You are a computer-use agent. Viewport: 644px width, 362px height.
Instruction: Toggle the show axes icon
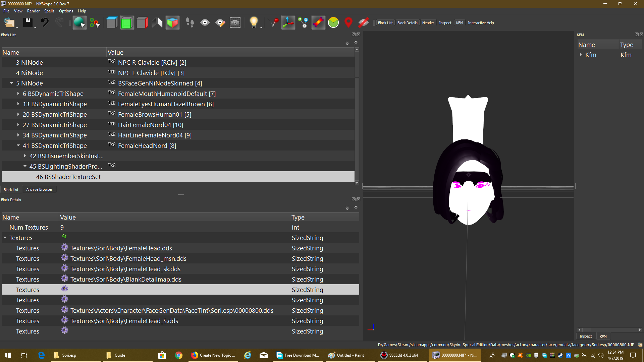[x=288, y=23]
